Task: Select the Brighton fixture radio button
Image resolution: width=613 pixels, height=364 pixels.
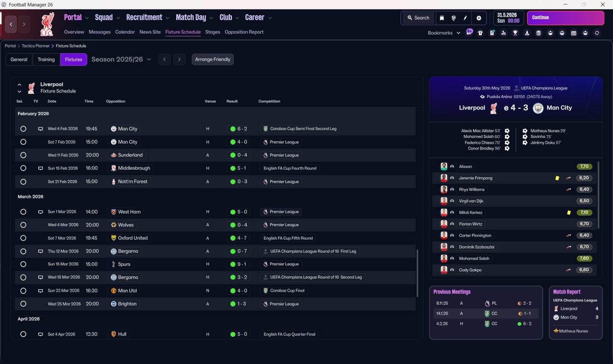Action: [x=23, y=304]
